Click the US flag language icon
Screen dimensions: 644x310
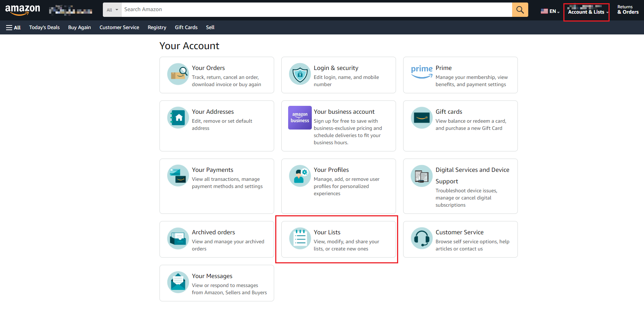(544, 11)
